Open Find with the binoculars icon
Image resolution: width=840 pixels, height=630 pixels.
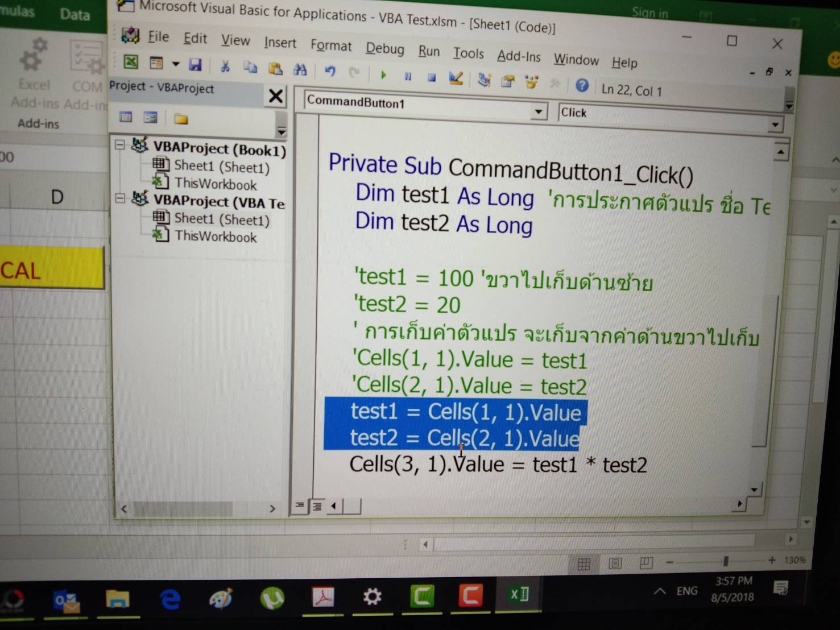pyautogui.click(x=300, y=70)
